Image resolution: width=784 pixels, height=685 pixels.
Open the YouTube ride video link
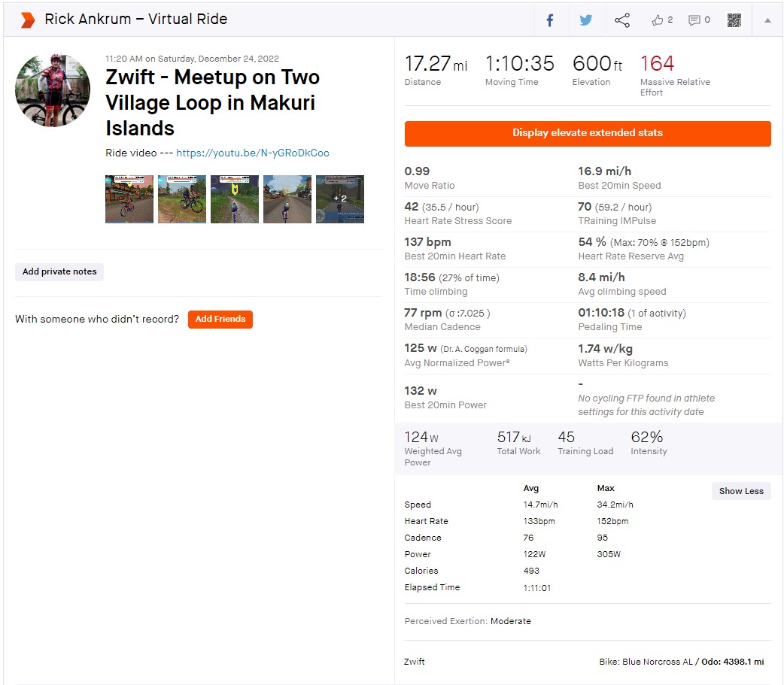click(253, 153)
